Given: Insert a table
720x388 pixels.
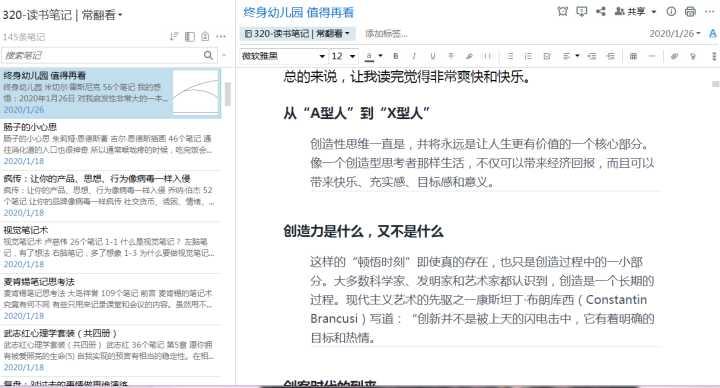Looking at the screenshot, I should [x=633, y=56].
